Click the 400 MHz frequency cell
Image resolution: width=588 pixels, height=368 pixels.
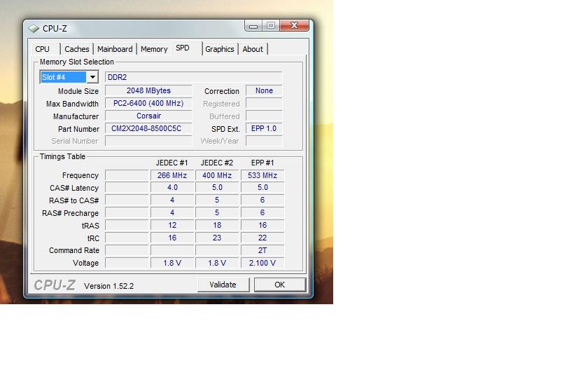point(217,175)
